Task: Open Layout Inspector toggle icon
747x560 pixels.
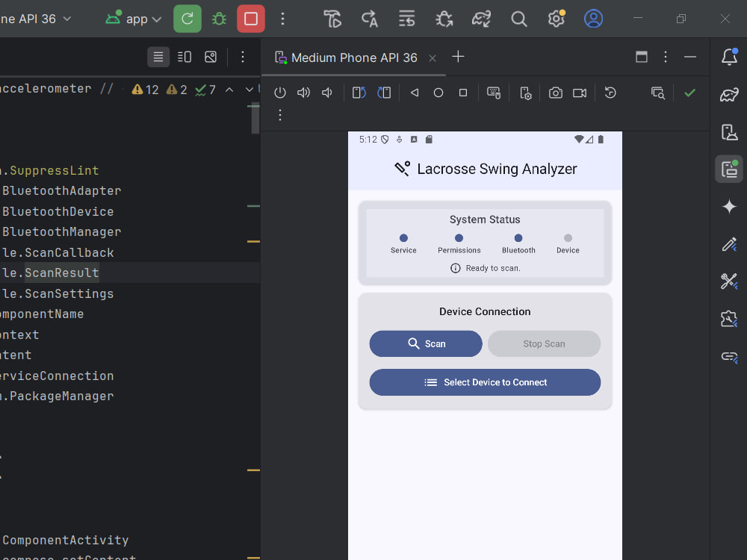Action: (x=658, y=93)
